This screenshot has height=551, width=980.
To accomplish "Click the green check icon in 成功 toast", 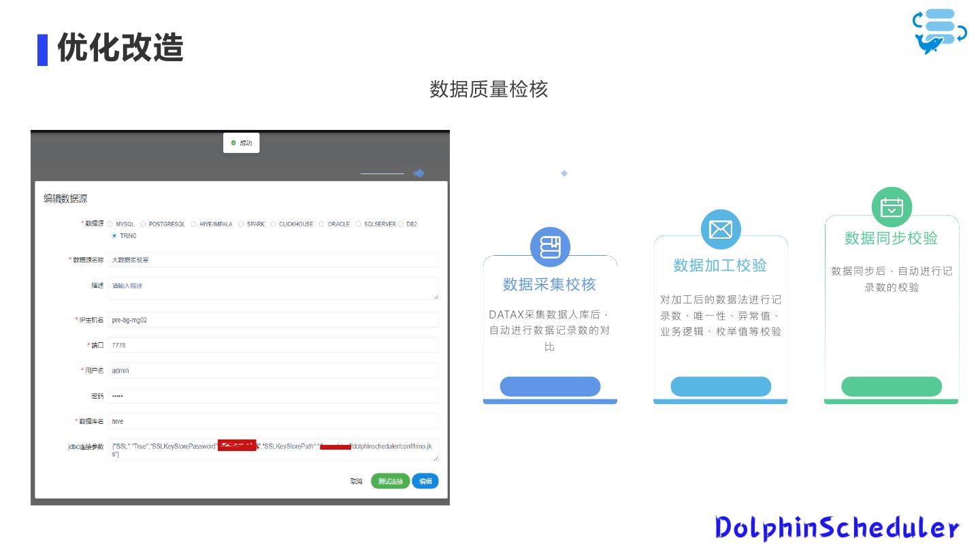I will tap(233, 143).
